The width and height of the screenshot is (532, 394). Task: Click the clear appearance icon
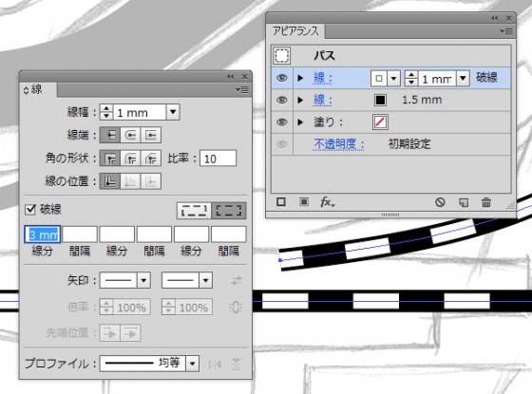pos(440,202)
